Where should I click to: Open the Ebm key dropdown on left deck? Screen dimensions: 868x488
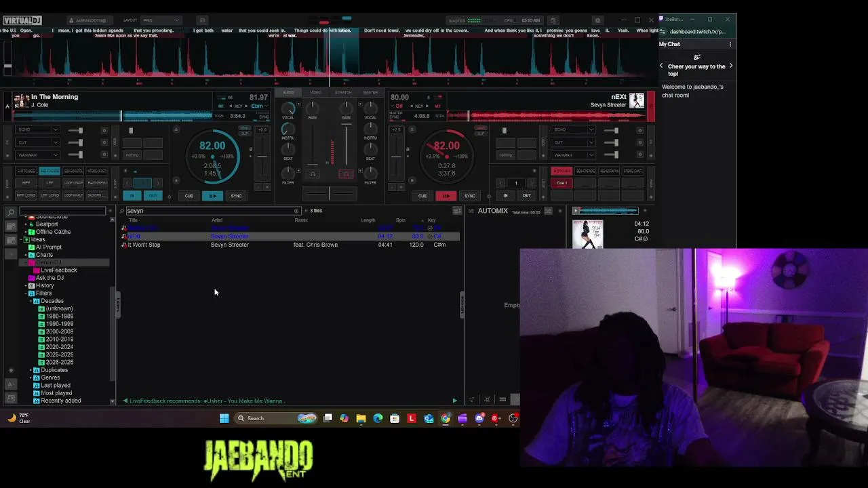click(x=259, y=106)
